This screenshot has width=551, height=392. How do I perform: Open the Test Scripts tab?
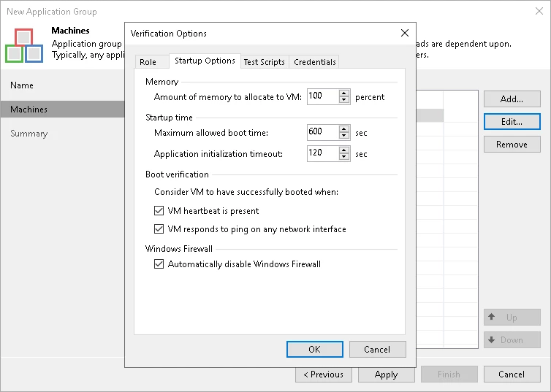264,62
